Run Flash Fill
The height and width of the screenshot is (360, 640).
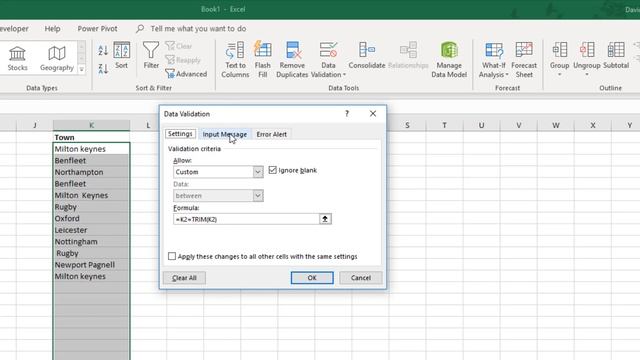[x=262, y=60]
